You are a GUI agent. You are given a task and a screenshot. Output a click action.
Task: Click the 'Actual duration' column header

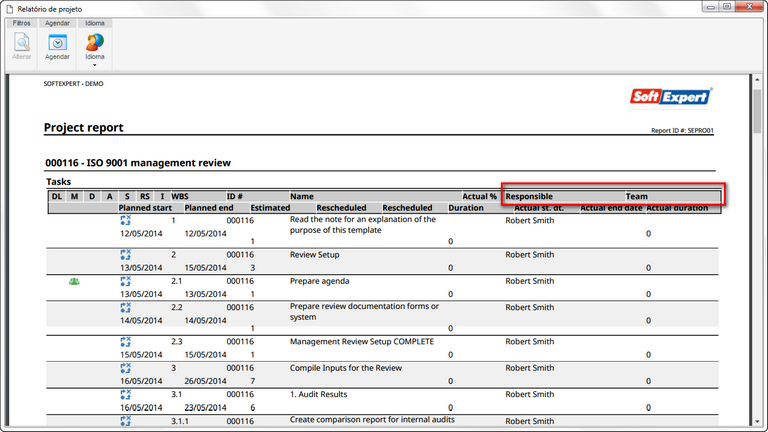point(677,208)
